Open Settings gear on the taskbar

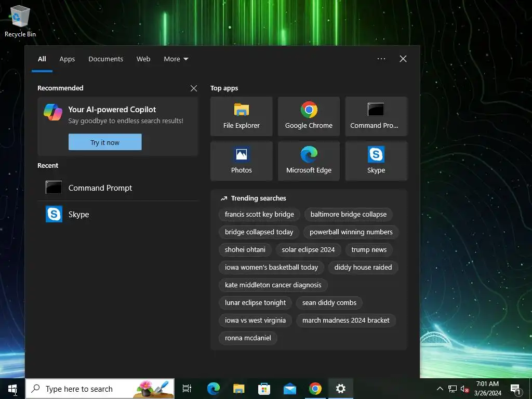pyautogui.click(x=341, y=389)
